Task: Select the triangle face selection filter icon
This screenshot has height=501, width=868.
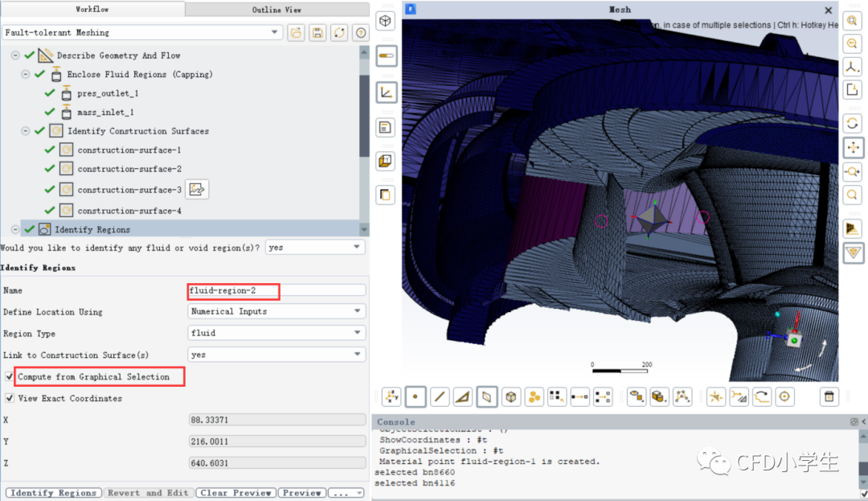Action: coord(463,396)
